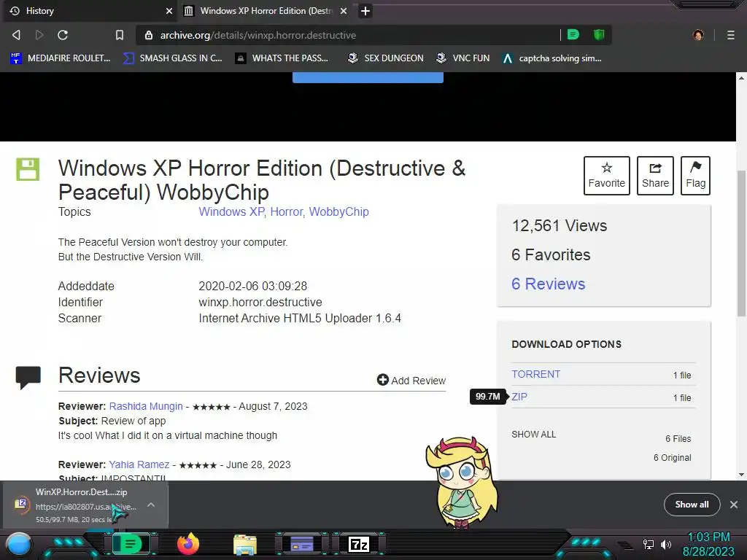Click Show all downloads
Screen dimensions: 747x560
point(692,505)
